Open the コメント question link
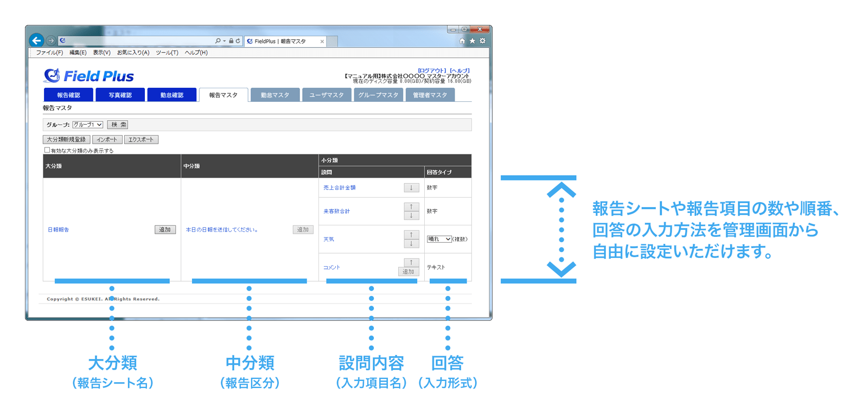 331,268
